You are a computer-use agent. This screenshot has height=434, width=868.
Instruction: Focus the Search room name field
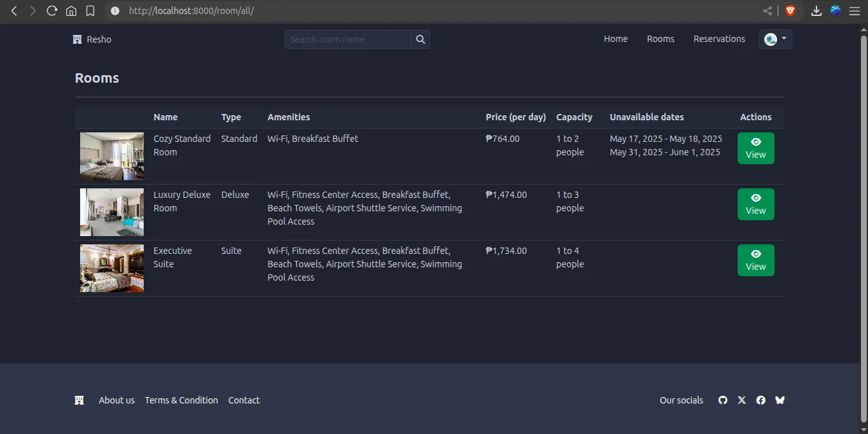click(x=347, y=39)
